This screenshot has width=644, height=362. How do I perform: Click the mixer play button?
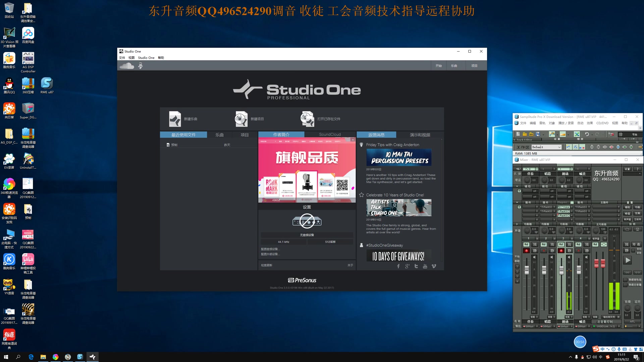coord(627,260)
